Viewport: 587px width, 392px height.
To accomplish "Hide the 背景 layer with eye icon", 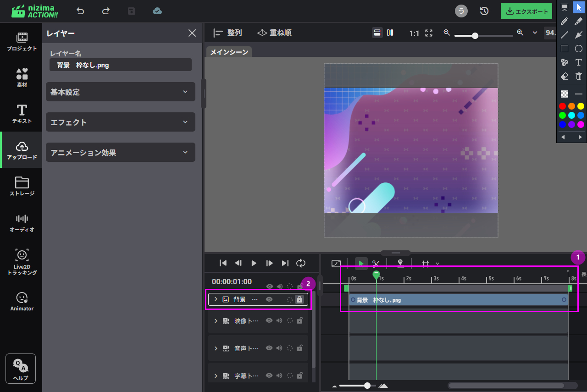I will [x=269, y=299].
